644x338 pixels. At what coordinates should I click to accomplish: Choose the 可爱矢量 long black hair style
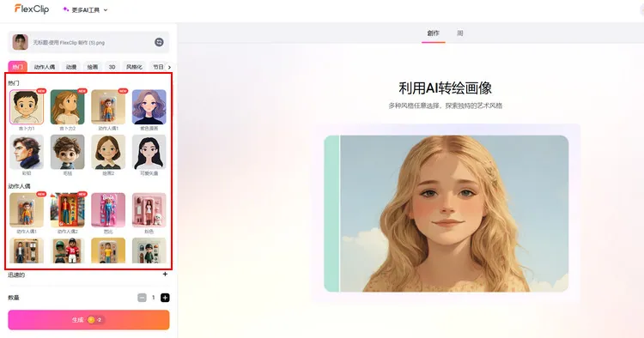(x=149, y=152)
